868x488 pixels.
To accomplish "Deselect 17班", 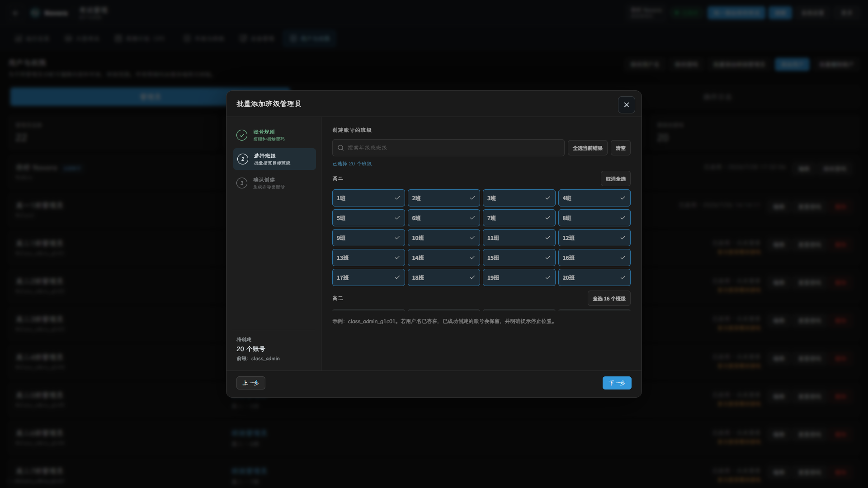I will [x=368, y=277].
